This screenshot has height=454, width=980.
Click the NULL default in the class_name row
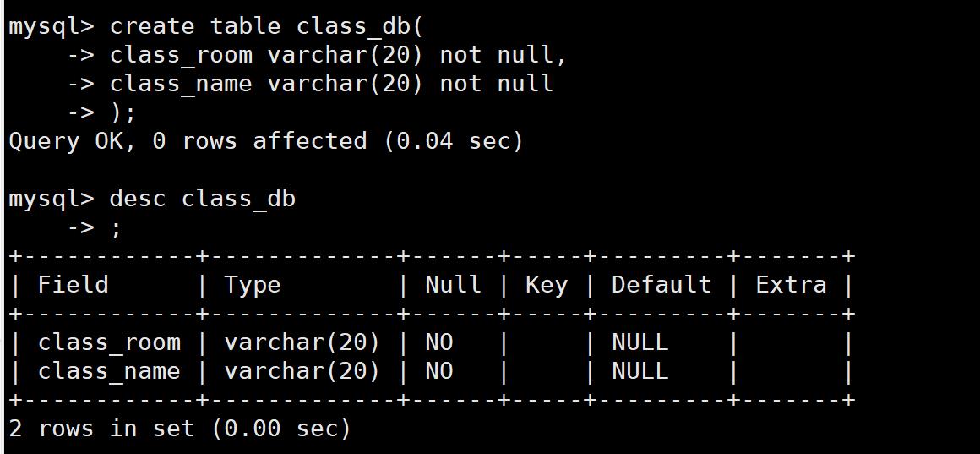pyautogui.click(x=640, y=371)
